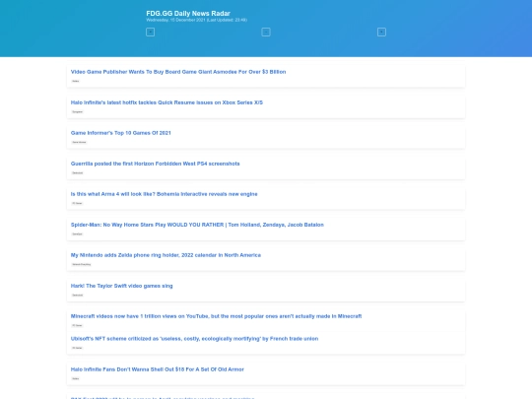Image resolution: width=532 pixels, height=399 pixels.
Task: Click the source tag under My Nintendo Zelda headline
Action: (x=81, y=264)
